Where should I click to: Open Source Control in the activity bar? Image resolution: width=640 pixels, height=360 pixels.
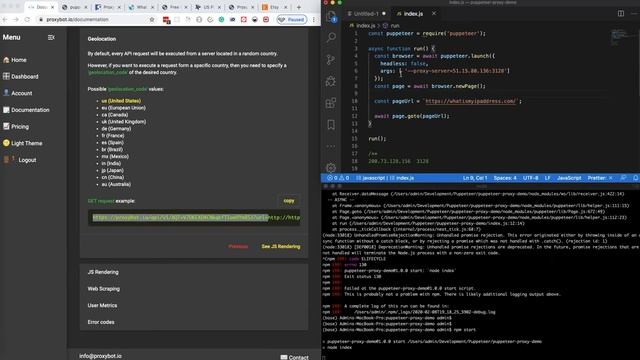pyautogui.click(x=331, y=60)
